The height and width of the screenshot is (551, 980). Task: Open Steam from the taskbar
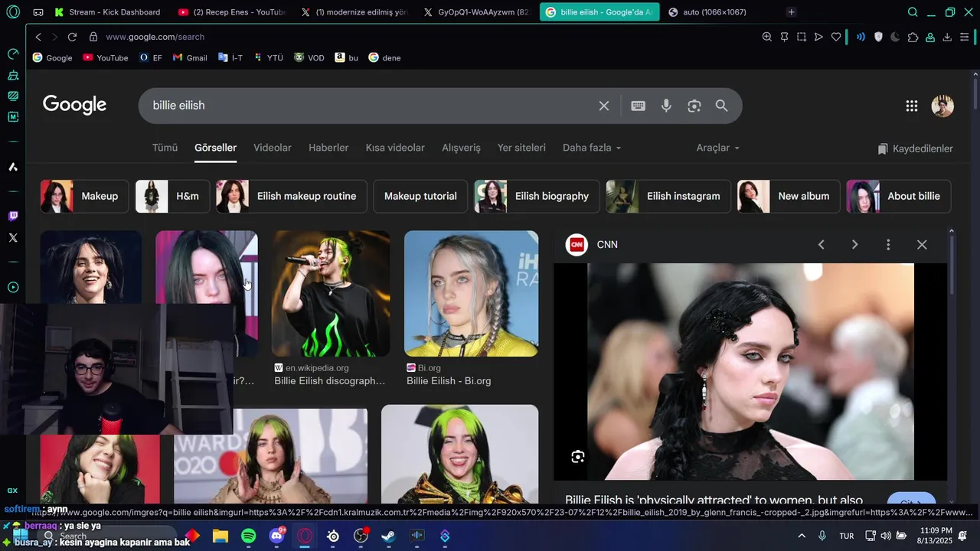[x=389, y=536]
